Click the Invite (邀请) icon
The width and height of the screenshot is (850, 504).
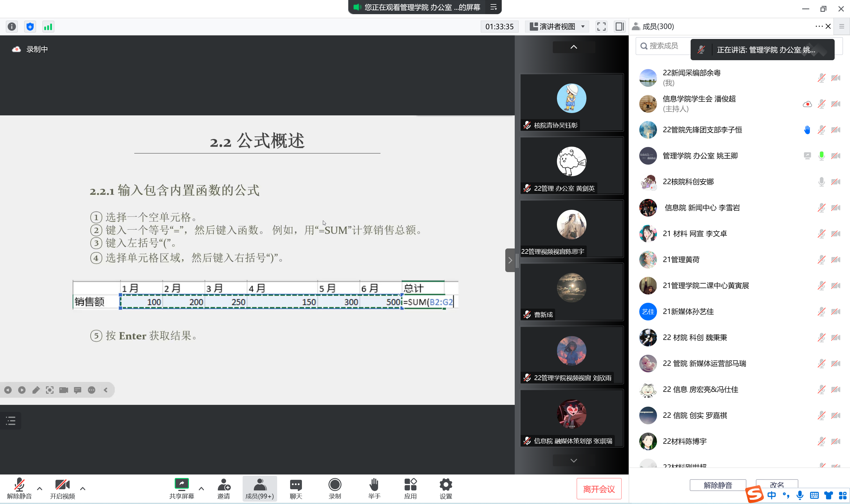[x=223, y=488]
